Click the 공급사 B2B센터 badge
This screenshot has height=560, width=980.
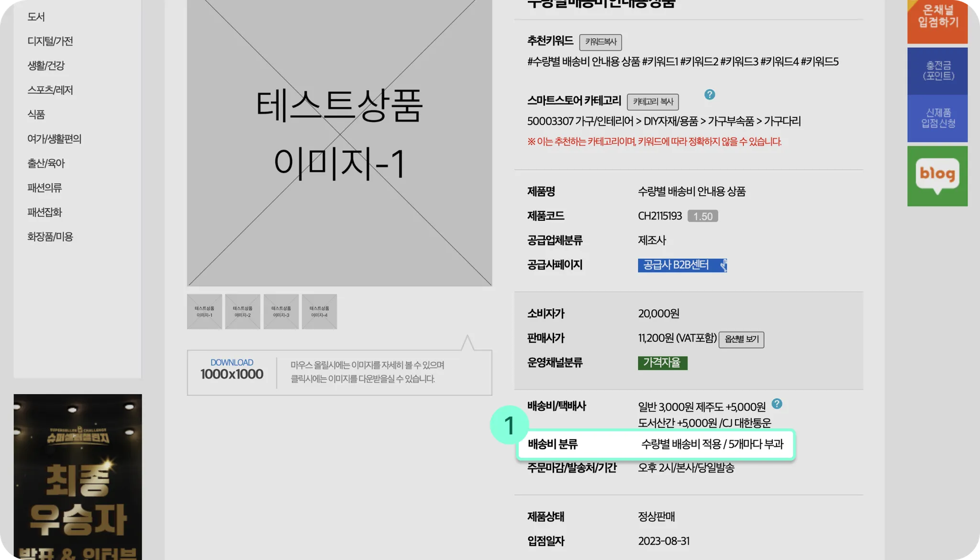click(682, 265)
